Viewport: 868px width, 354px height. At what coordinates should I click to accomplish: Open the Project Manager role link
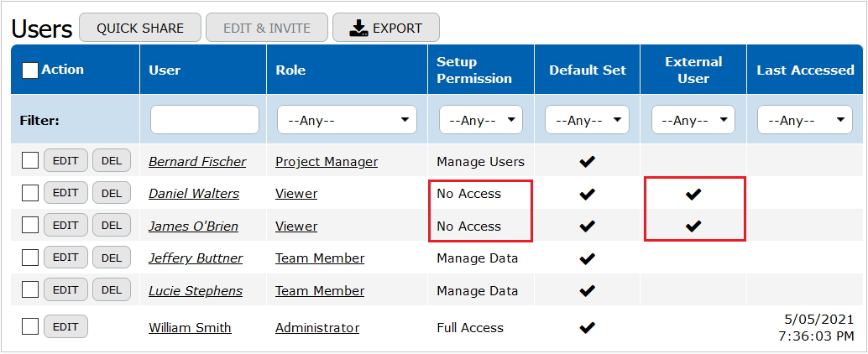point(327,162)
